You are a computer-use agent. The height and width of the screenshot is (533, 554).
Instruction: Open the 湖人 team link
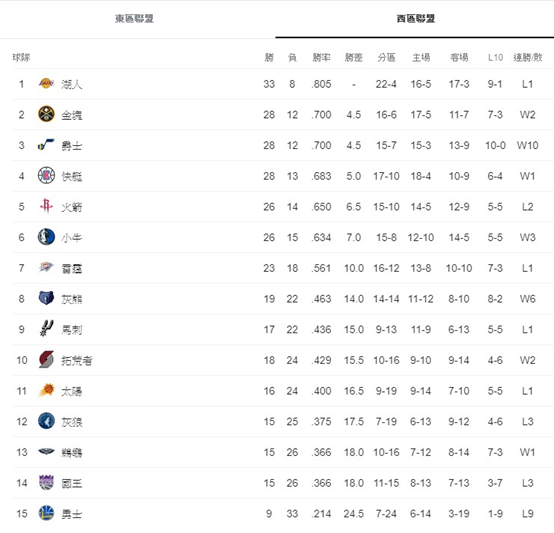point(72,84)
